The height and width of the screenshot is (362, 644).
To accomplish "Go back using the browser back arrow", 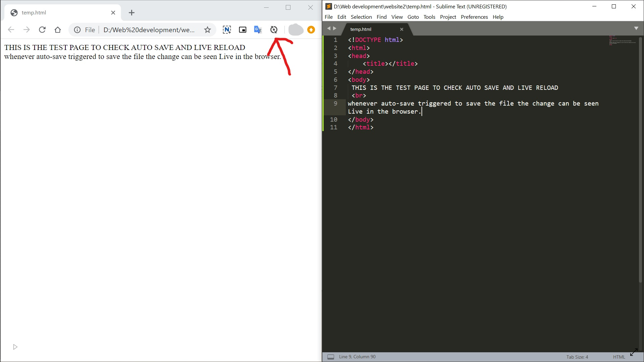I will (x=11, y=29).
